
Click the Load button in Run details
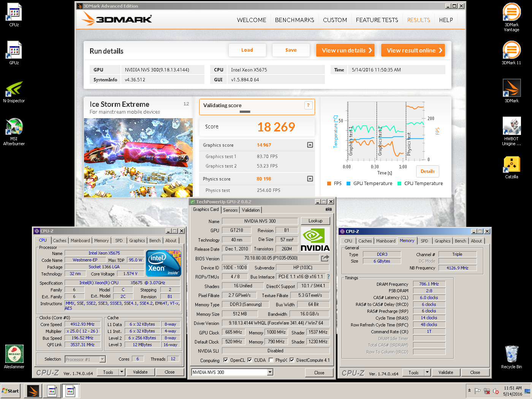coord(247,50)
